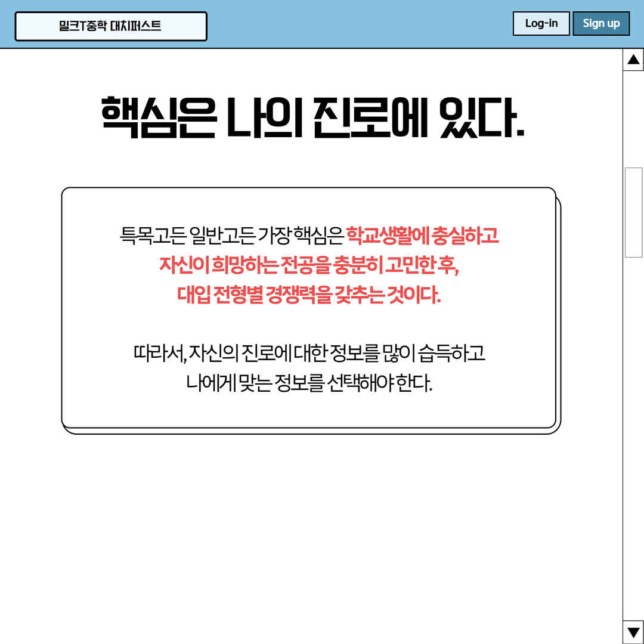The height and width of the screenshot is (644, 644).
Task: Click the scrollbar up arrow
Action: [633, 60]
